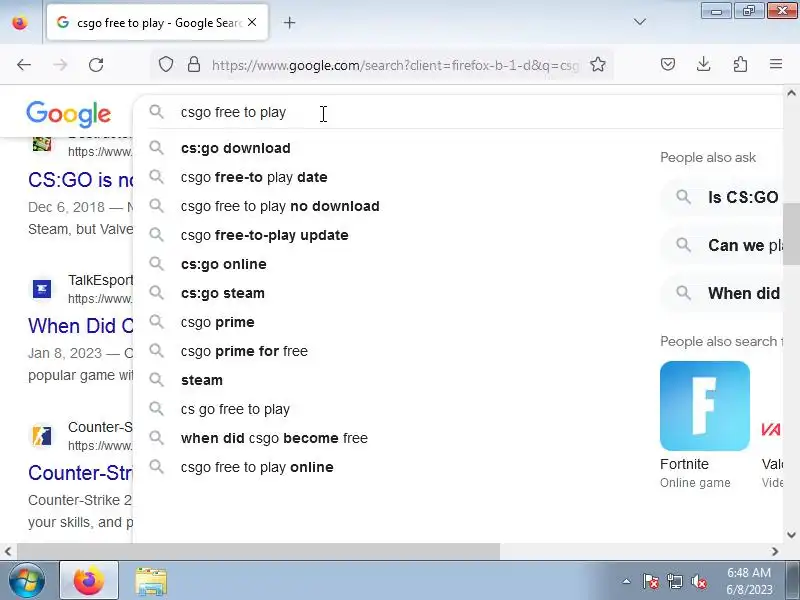Open Windows Explorer from the taskbar
The image size is (800, 600).
pos(151,581)
